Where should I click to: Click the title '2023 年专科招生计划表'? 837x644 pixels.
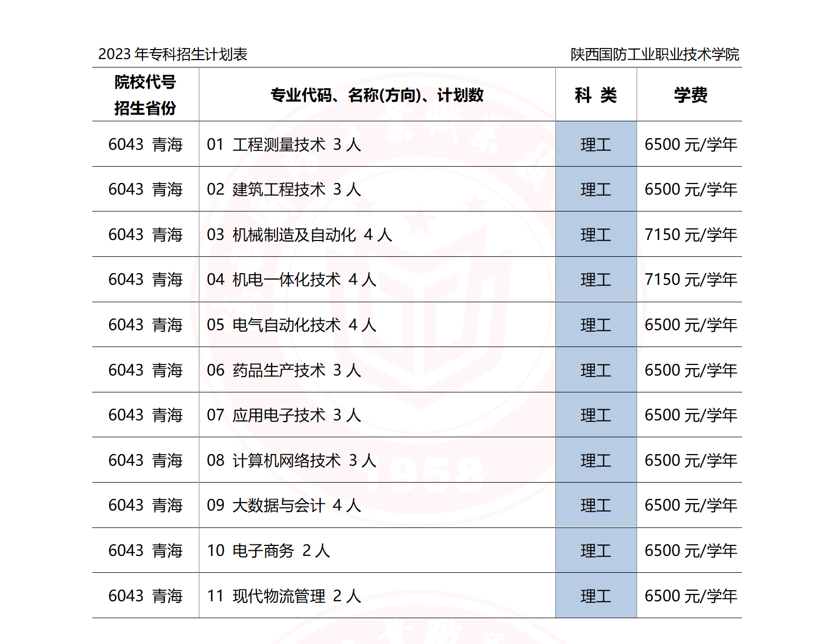click(172, 54)
